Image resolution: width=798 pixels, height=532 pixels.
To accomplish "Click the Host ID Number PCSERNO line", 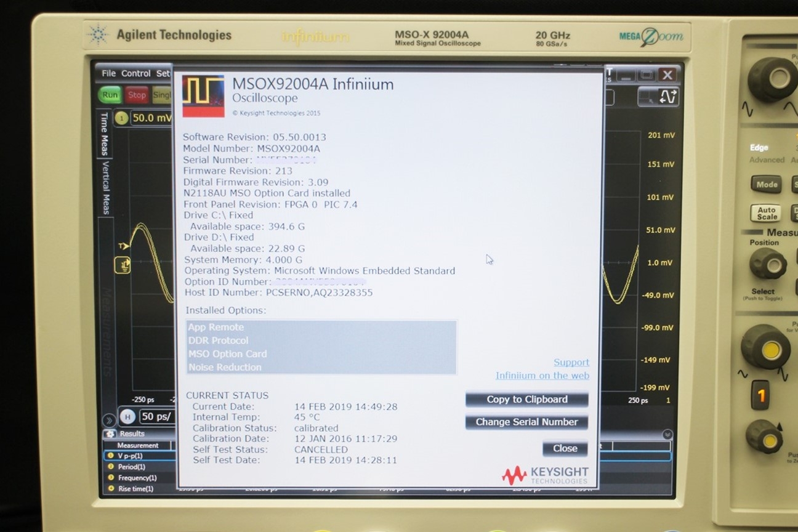I will pos(278,292).
